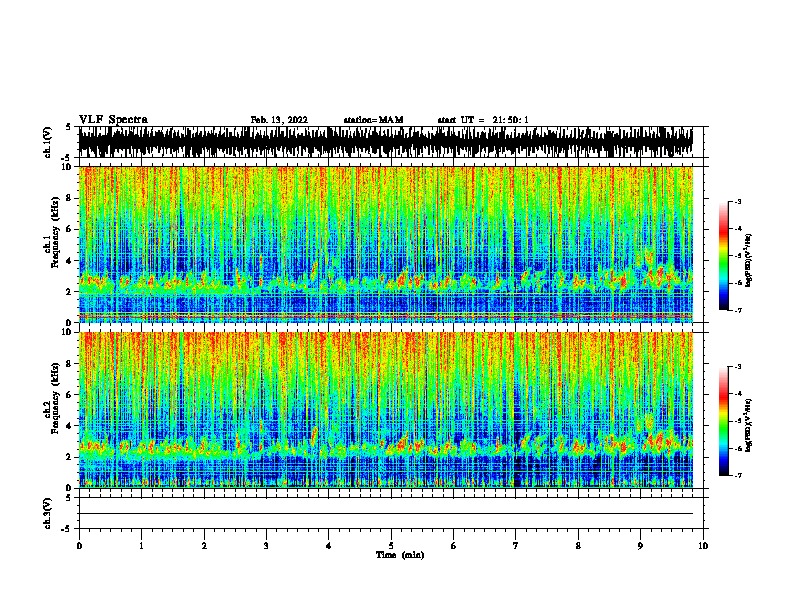Click time axis tick label "8"

point(578,546)
